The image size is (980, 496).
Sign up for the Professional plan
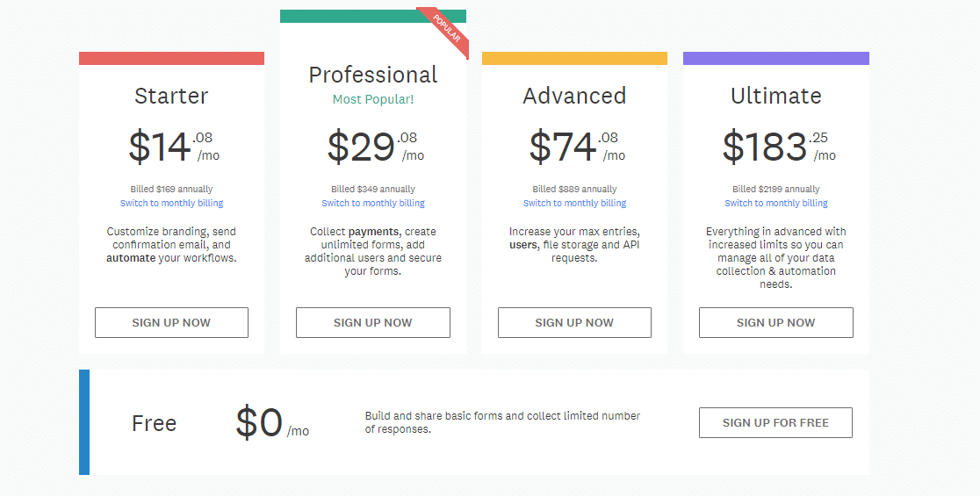click(x=372, y=322)
